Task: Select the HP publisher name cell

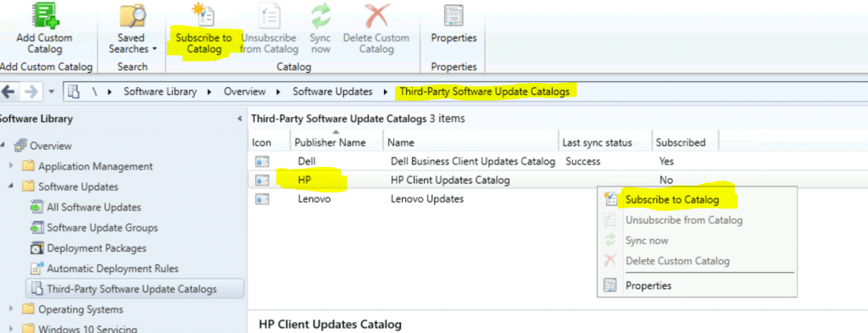Action: (304, 180)
